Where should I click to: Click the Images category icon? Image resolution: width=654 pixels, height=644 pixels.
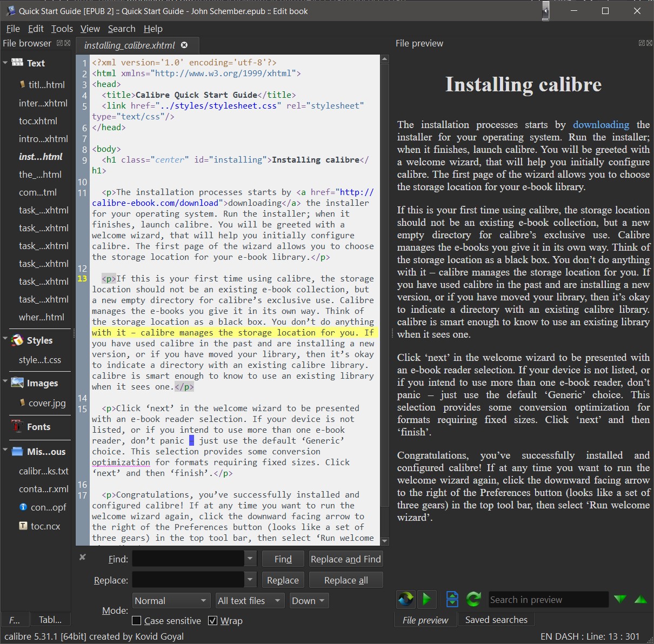click(17, 383)
